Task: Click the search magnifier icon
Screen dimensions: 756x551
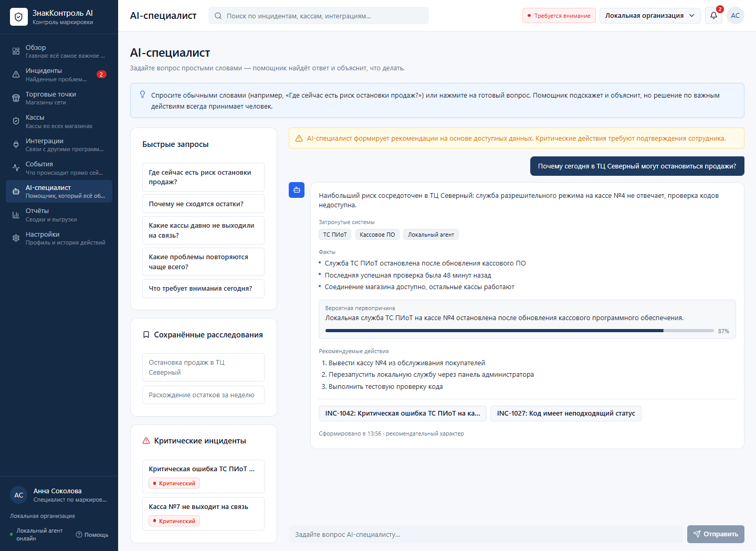Action: (218, 16)
